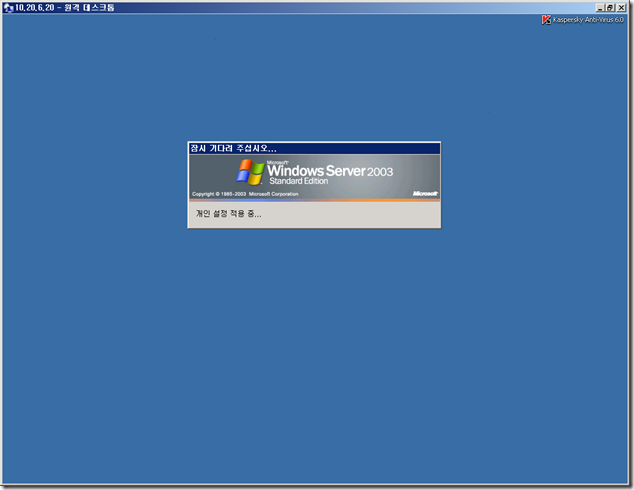
Task: Click the '잠시 기다려 주십시오...' dialog title bar
Action: pos(314,148)
